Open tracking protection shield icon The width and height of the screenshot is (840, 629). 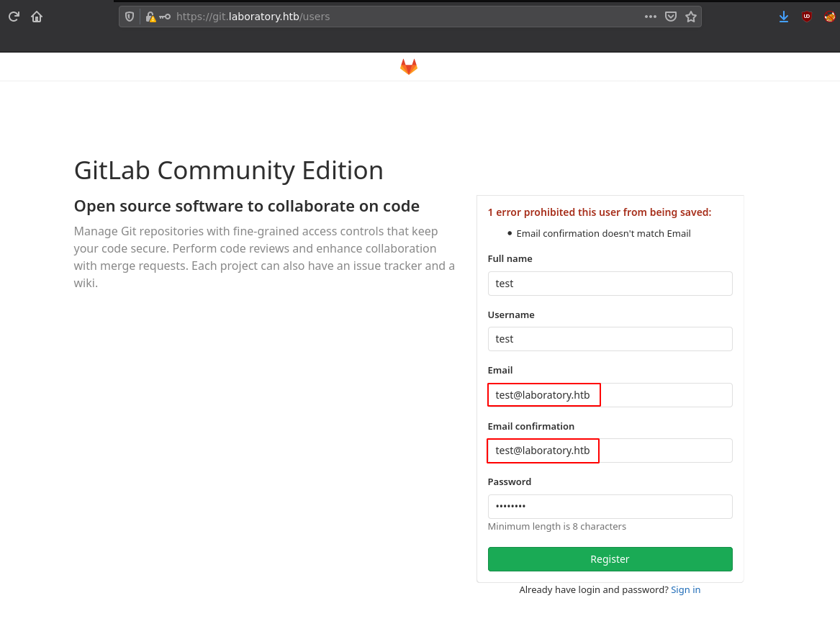pyautogui.click(x=130, y=17)
